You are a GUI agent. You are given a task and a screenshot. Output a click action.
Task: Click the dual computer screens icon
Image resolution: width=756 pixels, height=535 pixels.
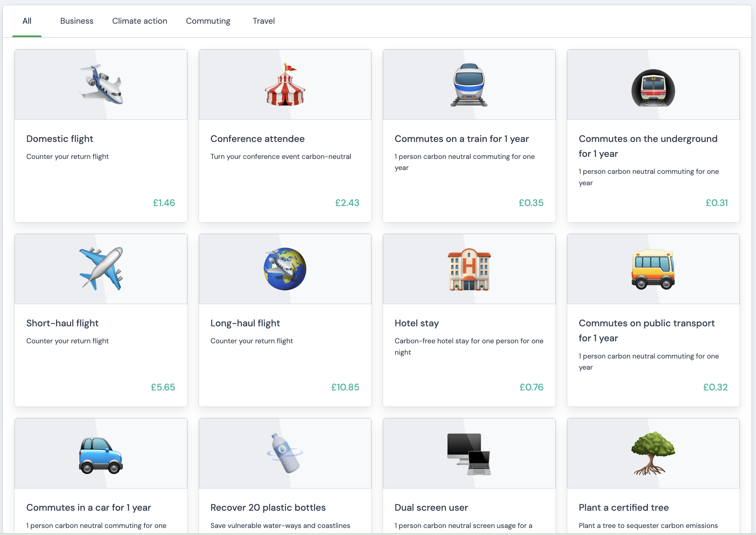[469, 454]
